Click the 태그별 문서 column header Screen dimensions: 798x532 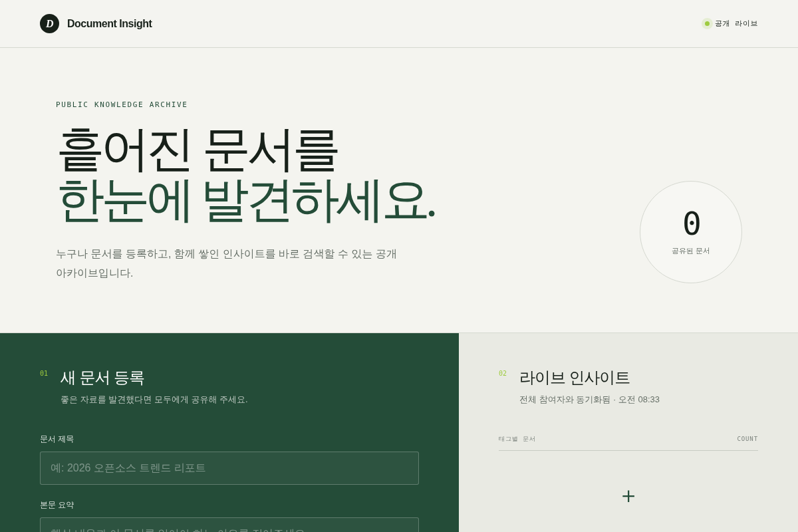coord(517,439)
